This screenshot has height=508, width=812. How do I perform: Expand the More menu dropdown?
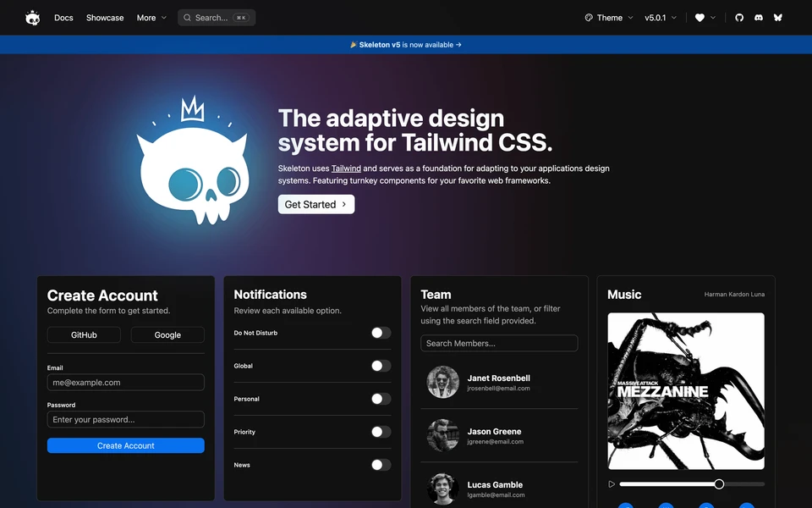pos(151,18)
